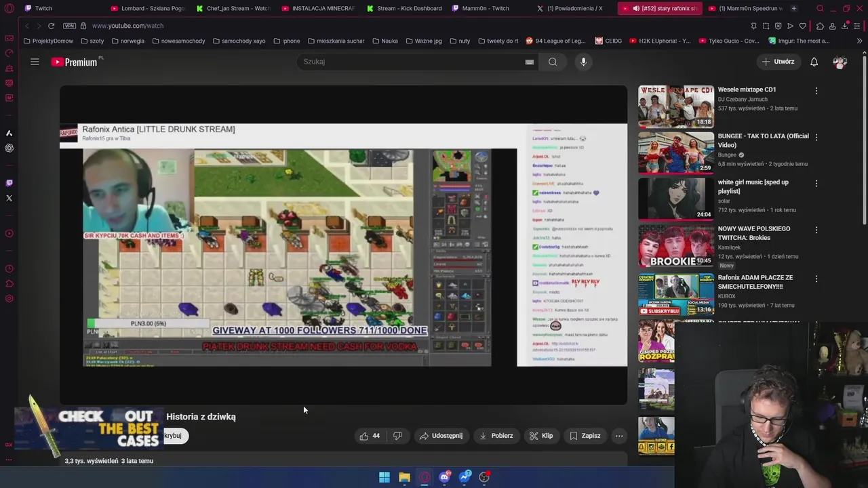
Task: Open more actions menu under the video
Action: (619, 436)
